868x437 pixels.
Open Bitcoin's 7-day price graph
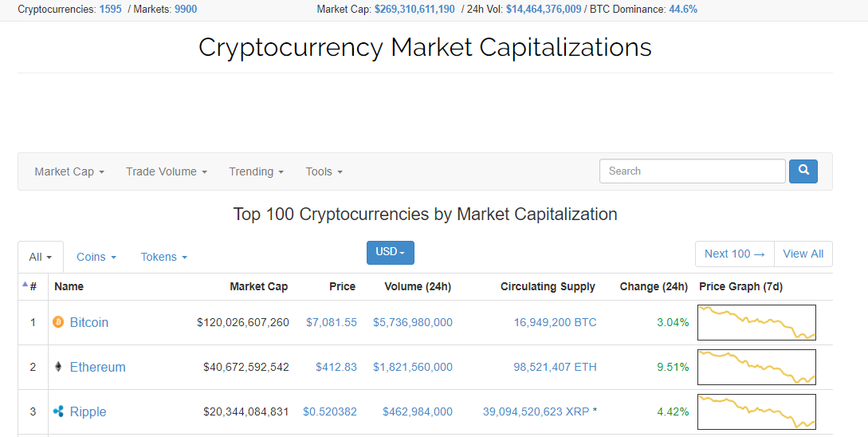pos(756,322)
